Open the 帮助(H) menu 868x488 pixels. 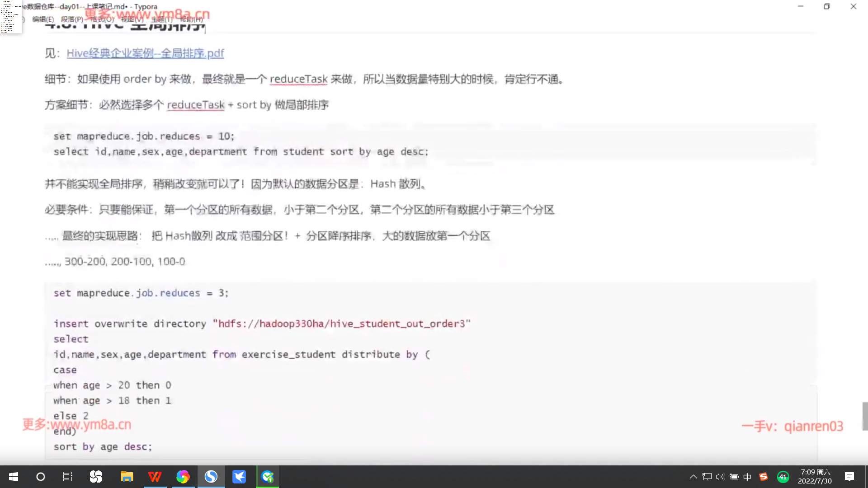pos(192,19)
